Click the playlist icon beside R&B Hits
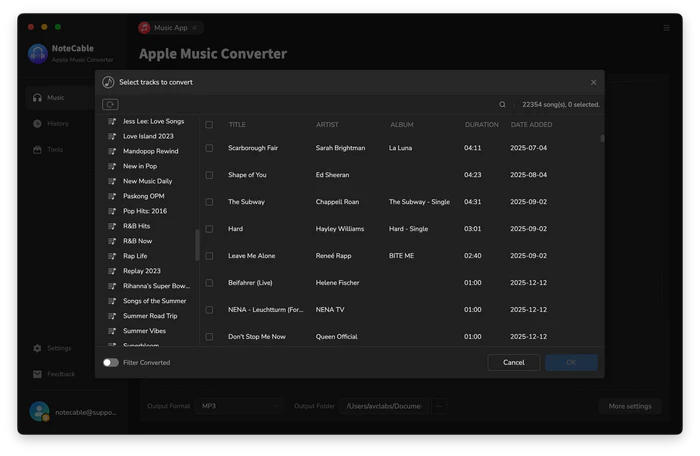700x456 pixels. (112, 226)
